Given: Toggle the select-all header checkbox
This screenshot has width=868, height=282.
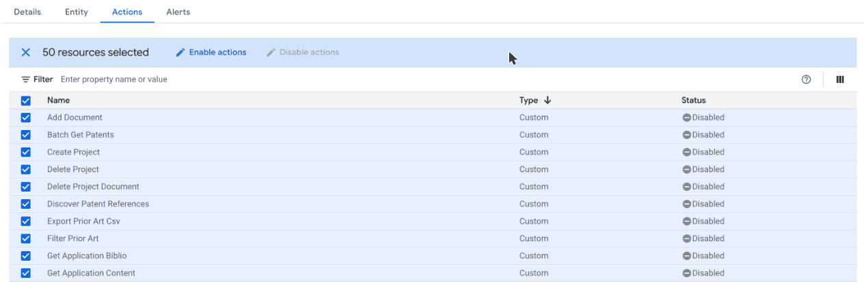Looking at the screenshot, I should point(26,101).
